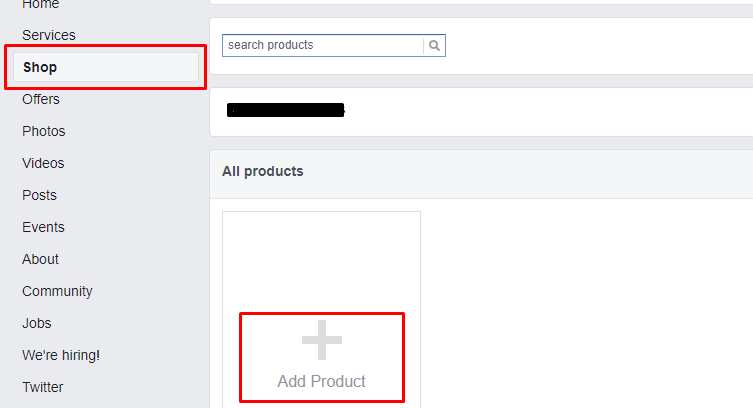Open the Jobs section
Viewport: 753px width, 408px height.
tap(36, 323)
